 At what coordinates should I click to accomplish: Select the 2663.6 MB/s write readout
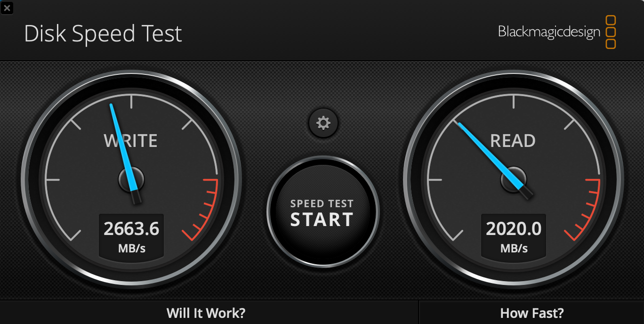[131, 235]
